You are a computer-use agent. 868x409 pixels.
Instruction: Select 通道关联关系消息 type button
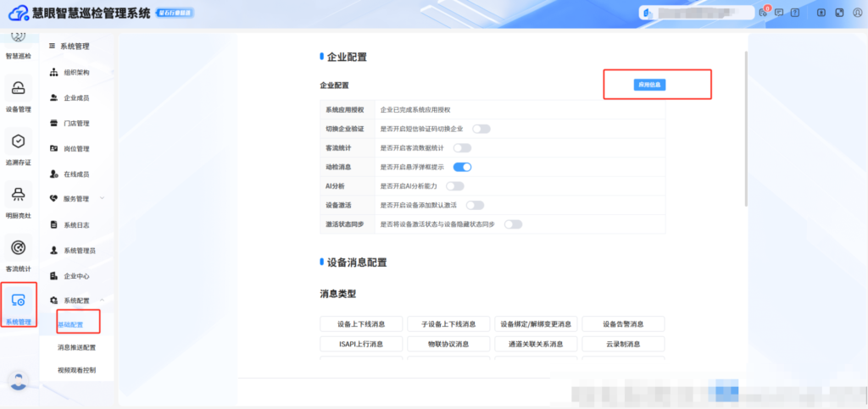[x=536, y=344]
